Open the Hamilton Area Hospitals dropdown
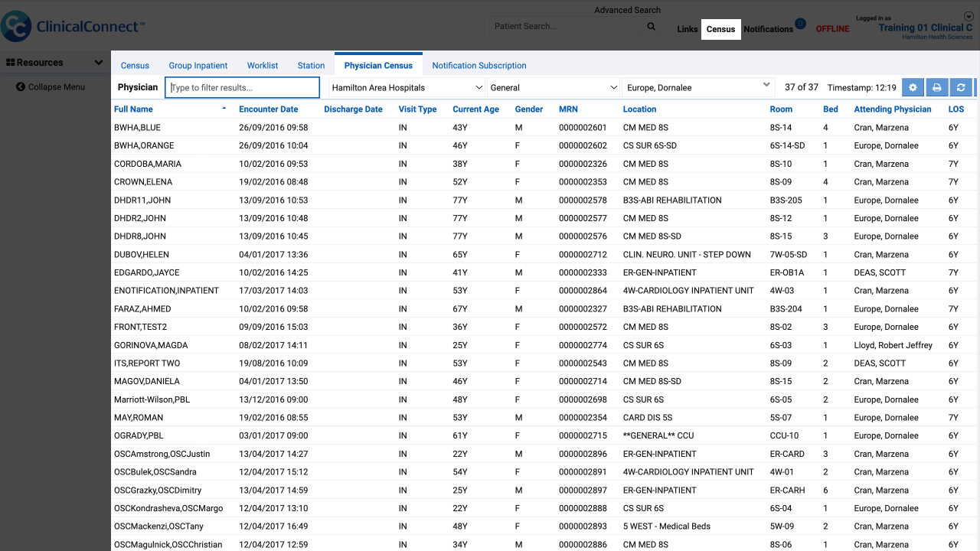 (x=407, y=87)
